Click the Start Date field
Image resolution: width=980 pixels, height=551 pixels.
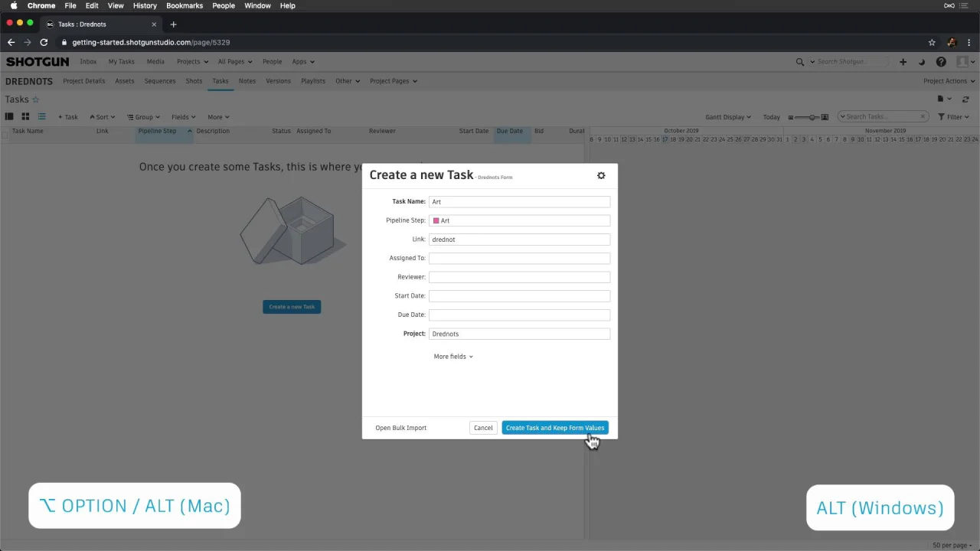[x=519, y=296]
